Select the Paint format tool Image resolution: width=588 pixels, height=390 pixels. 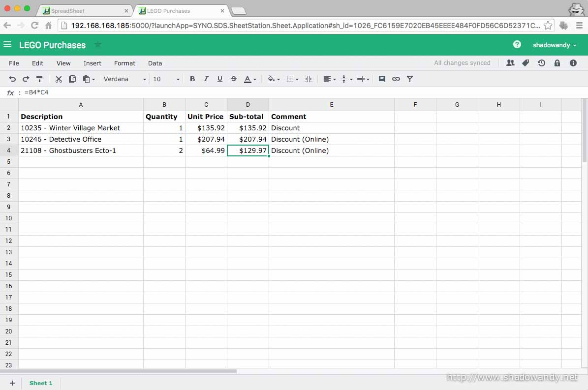coord(40,79)
